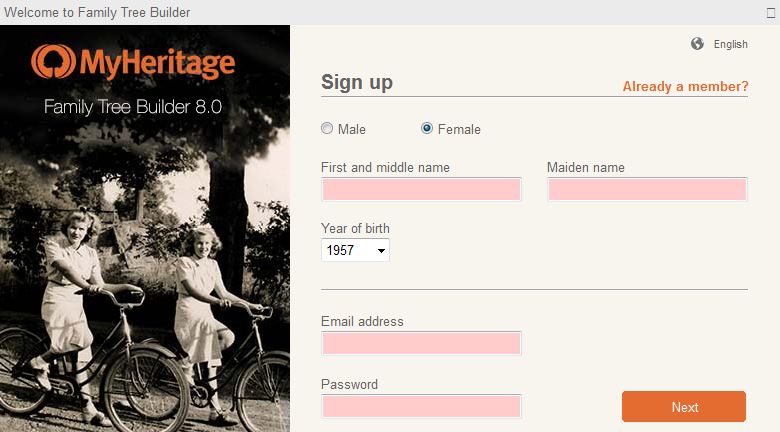Click the window button in title bar corner

pos(770,12)
